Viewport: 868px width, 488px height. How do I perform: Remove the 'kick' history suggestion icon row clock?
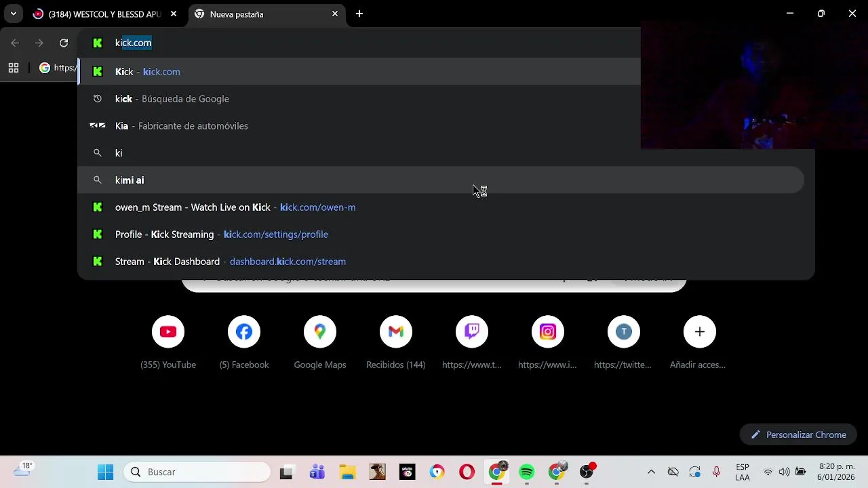[98, 99]
